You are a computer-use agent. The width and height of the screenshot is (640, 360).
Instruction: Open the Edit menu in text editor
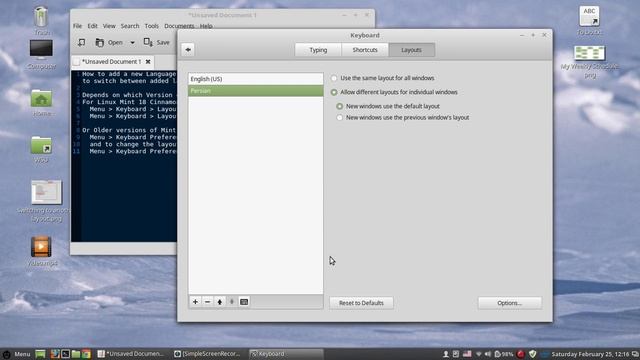(93, 26)
